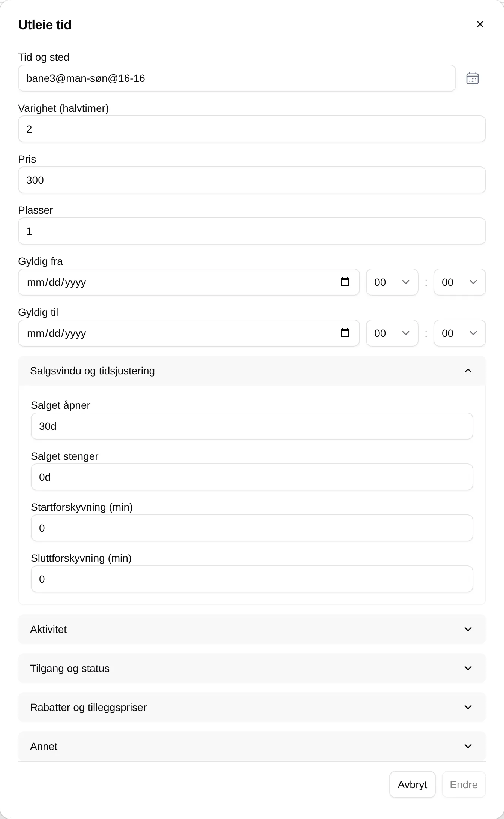
Task: Click the Gyldig fra date field
Action: pyautogui.click(x=189, y=282)
